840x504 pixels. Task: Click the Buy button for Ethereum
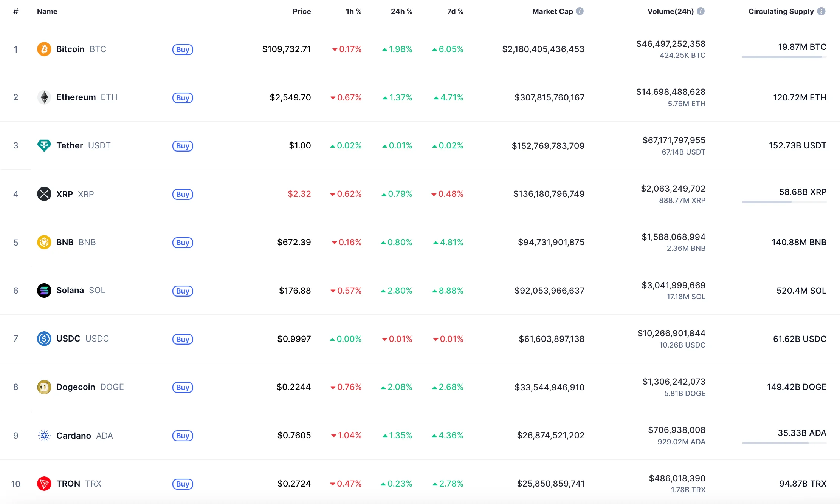coord(183,98)
